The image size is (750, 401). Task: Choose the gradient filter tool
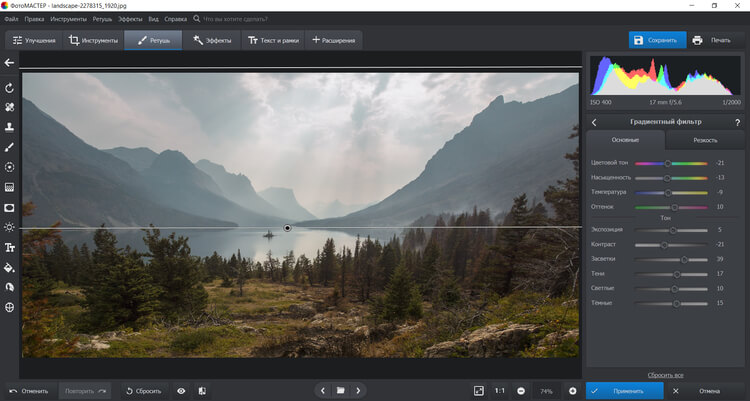coord(9,187)
